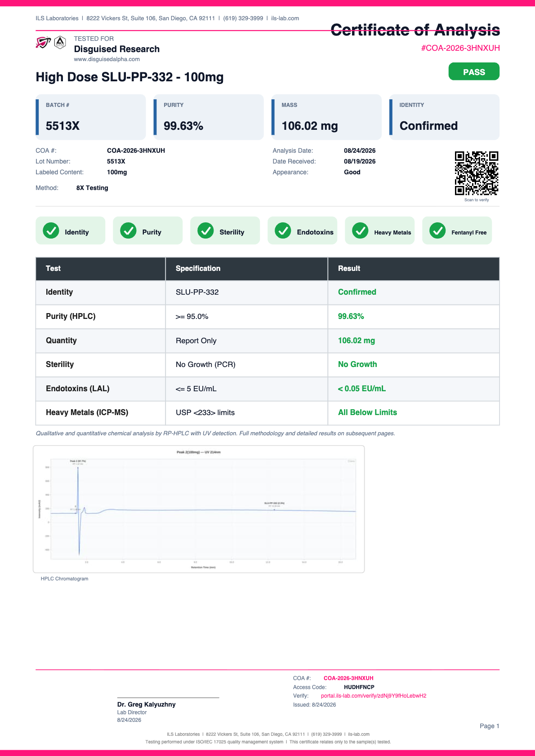This screenshot has height=756, width=535.
Task: Select the Labeled Content value 100mg
Action: point(117,172)
